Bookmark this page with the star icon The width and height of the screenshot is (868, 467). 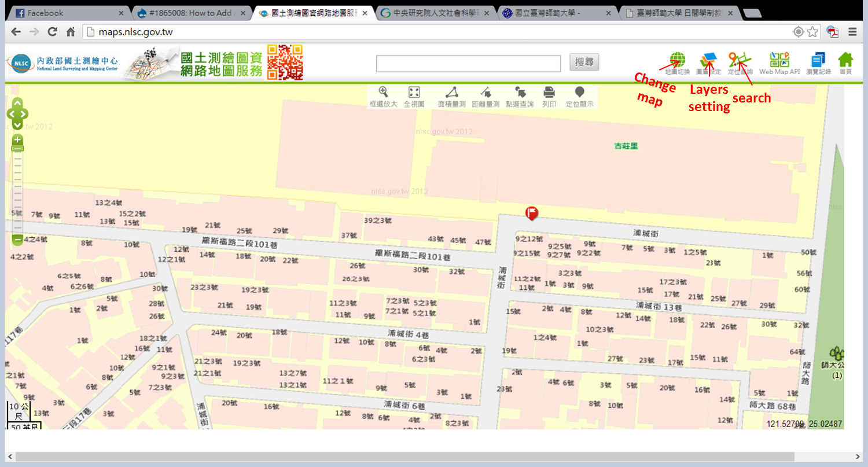(x=812, y=32)
